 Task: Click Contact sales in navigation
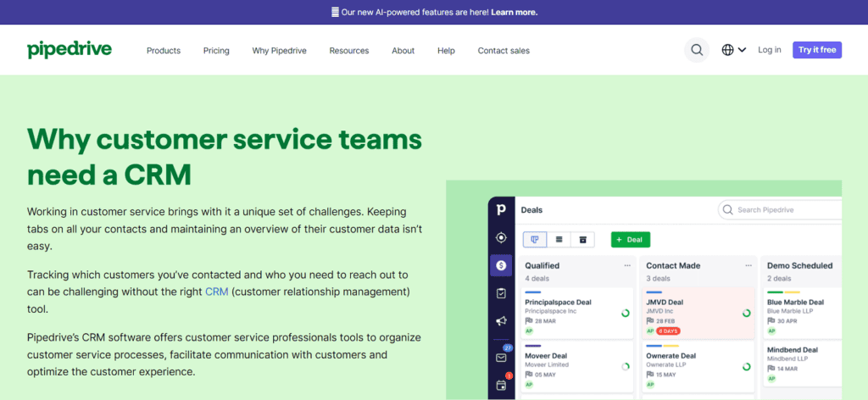(x=504, y=50)
